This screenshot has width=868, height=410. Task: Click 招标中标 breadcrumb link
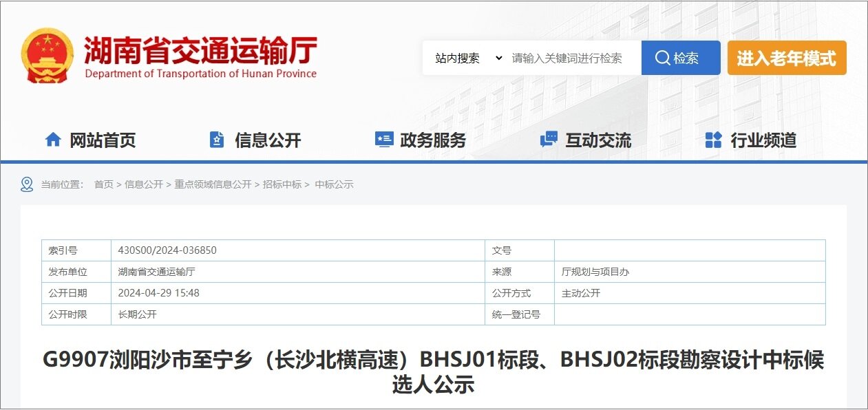point(282,184)
